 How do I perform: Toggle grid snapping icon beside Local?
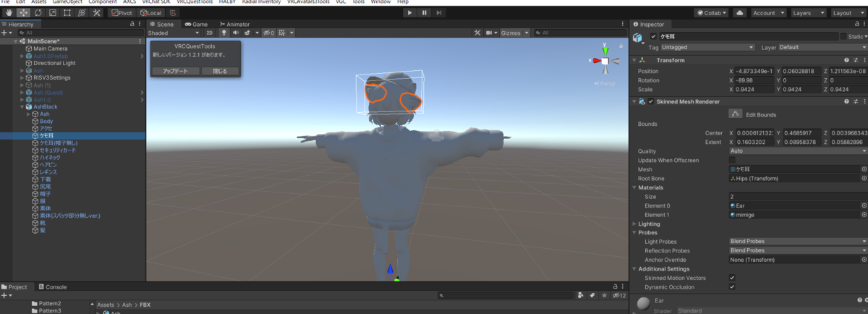[174, 13]
